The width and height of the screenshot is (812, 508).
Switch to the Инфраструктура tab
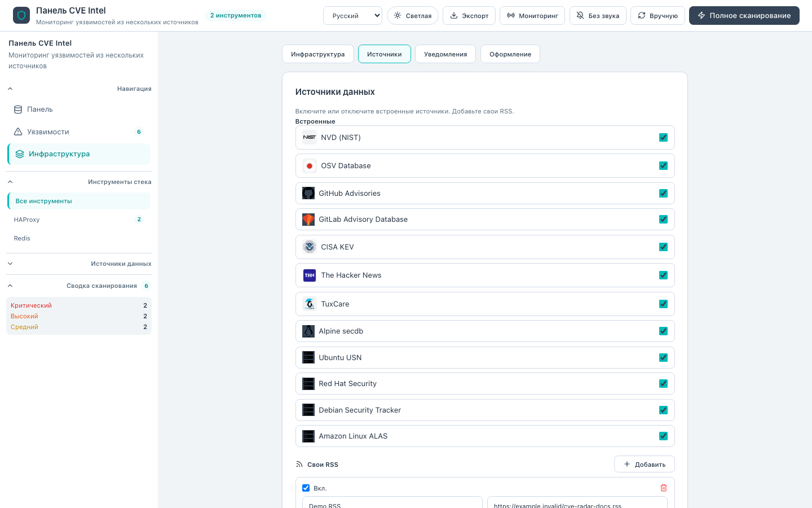(318, 54)
